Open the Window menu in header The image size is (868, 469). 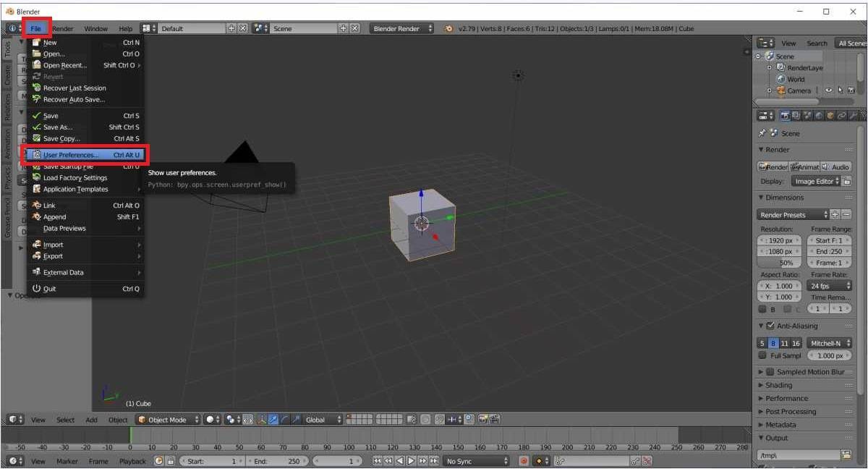click(95, 29)
